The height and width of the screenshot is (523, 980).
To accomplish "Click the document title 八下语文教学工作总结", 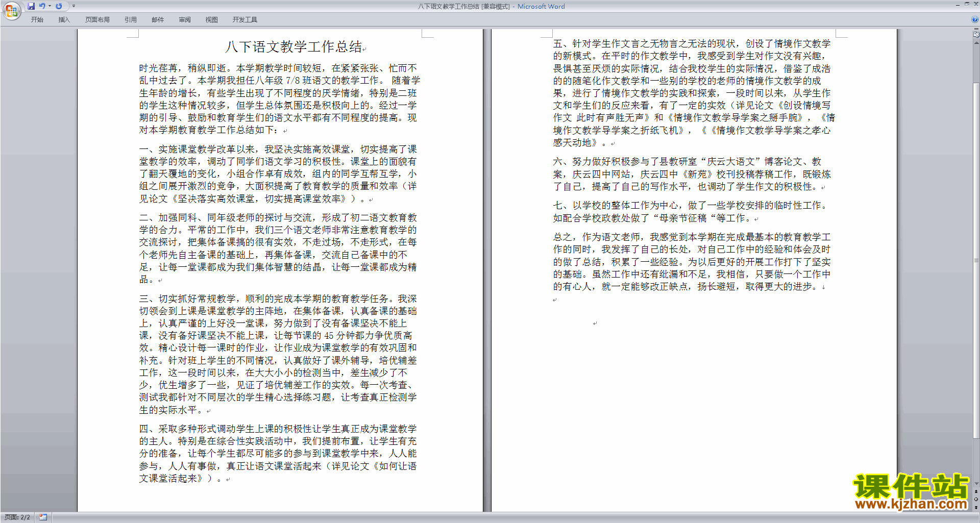I will coord(293,47).
